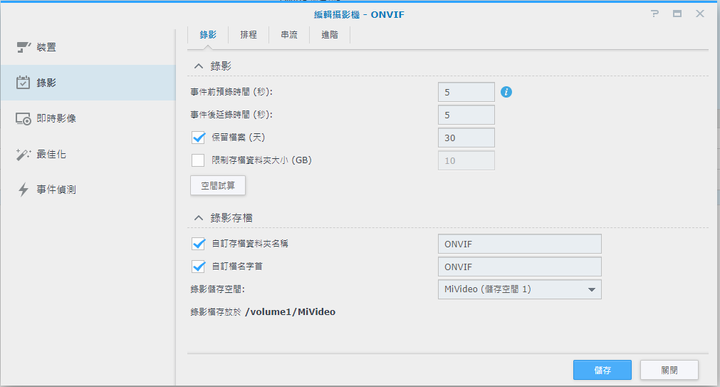
Task: Maximize the ONVIF camera edit dialog
Action: (x=677, y=14)
